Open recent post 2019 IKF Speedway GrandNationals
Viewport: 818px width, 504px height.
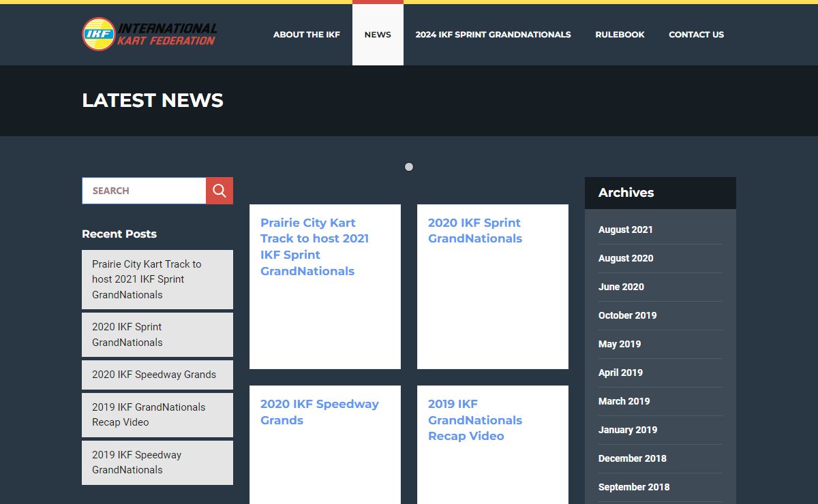pyautogui.click(x=157, y=462)
